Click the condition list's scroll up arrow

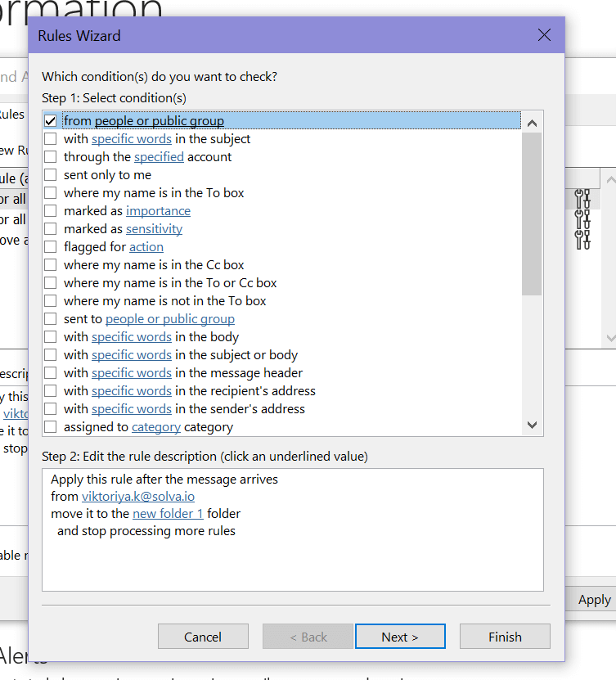click(x=532, y=123)
